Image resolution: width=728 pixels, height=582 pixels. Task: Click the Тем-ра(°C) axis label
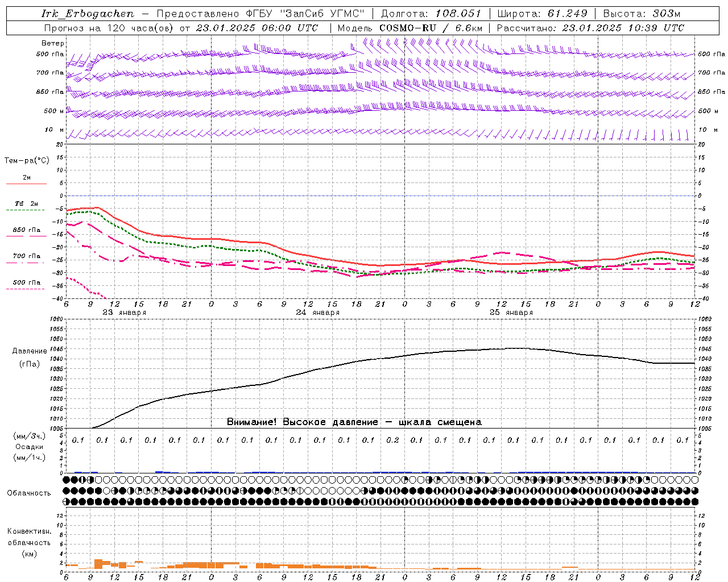point(27,161)
